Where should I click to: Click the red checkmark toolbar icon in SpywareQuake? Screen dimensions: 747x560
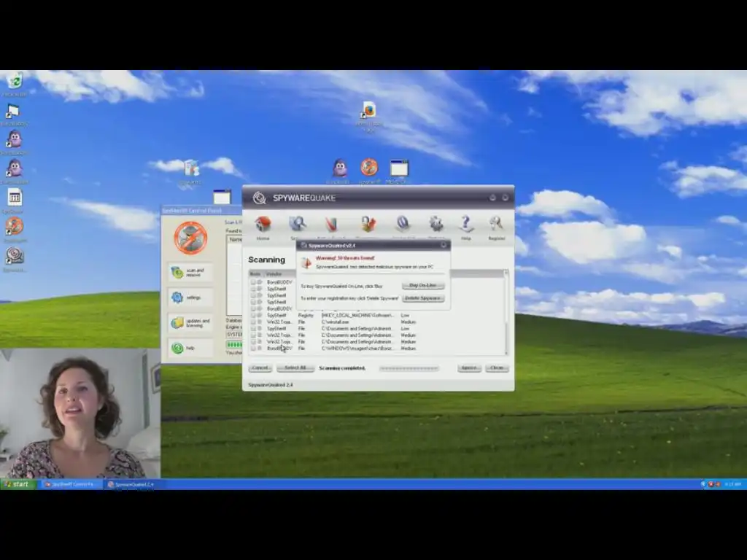332,224
